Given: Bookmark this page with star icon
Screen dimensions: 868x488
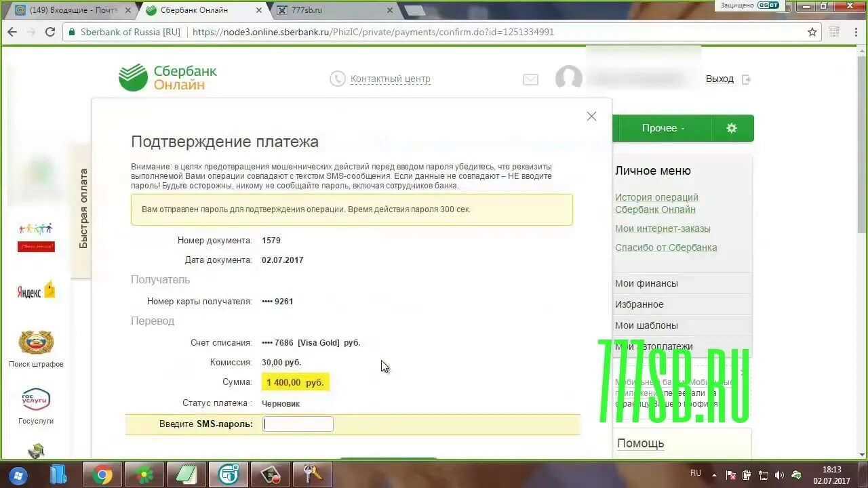Looking at the screenshot, I should click(812, 32).
